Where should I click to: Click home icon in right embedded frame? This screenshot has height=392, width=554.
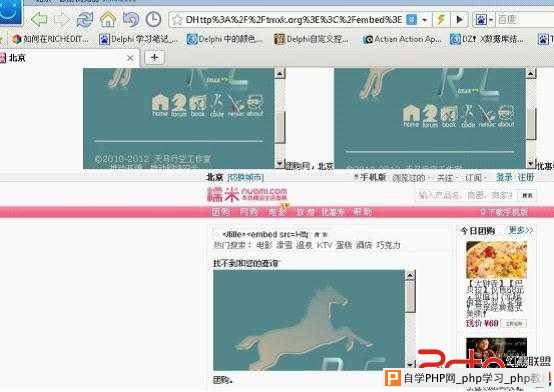point(411,116)
